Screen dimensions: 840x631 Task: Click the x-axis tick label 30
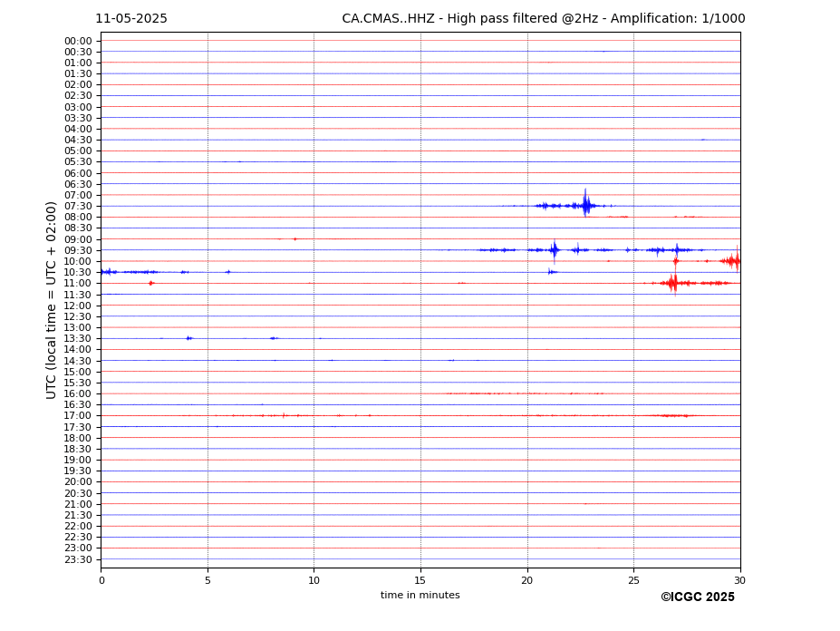point(739,580)
